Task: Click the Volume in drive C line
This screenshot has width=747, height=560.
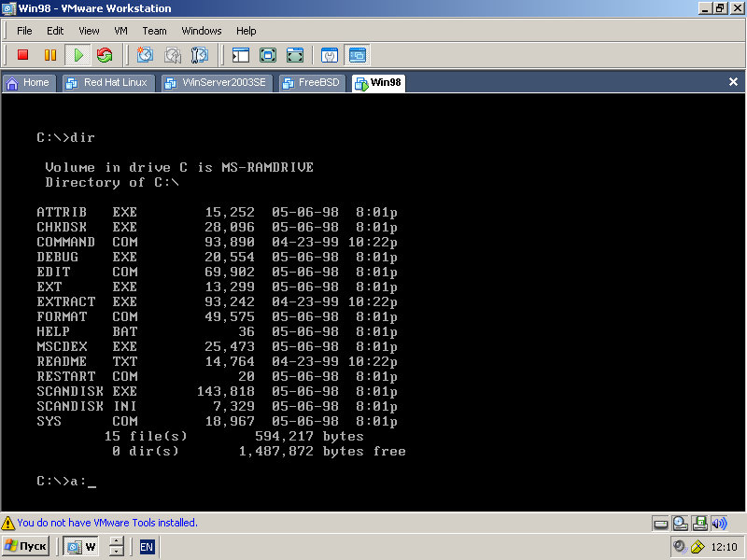Action: [x=179, y=168]
